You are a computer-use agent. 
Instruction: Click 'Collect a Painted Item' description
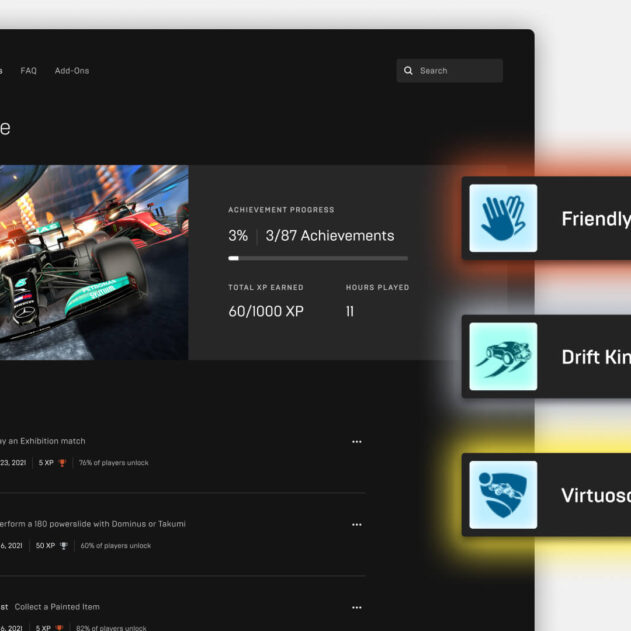click(57, 607)
